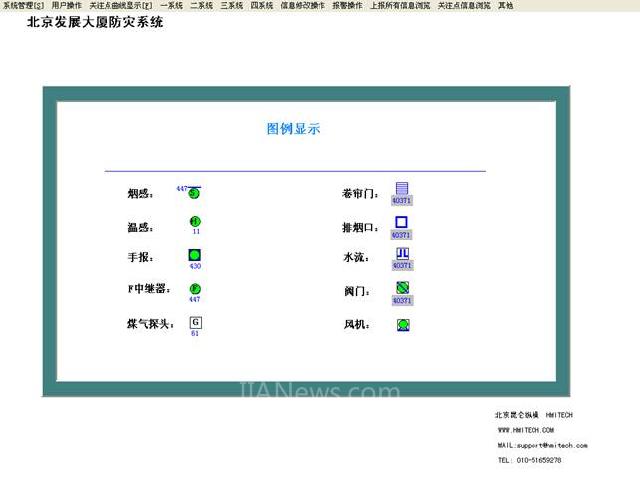Viewport: 640px width, 479px height.
Task: Click the F repeater (F中继器) icon
Action: click(x=195, y=289)
